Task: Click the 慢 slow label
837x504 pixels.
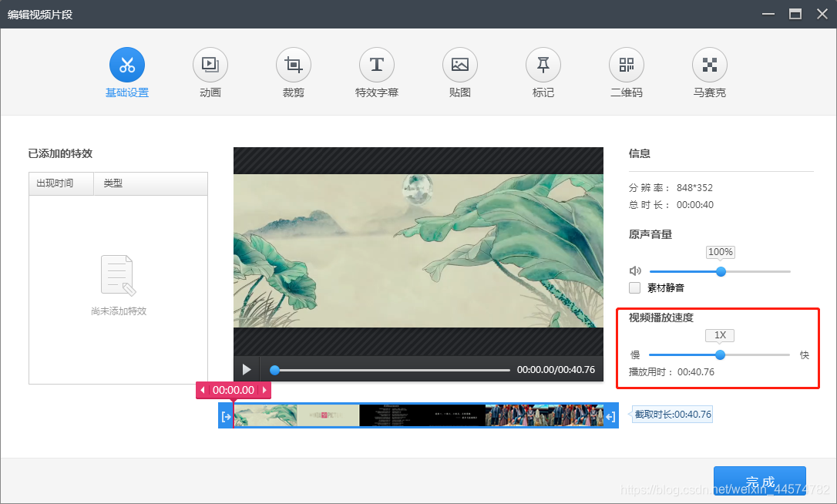Action: click(x=635, y=355)
